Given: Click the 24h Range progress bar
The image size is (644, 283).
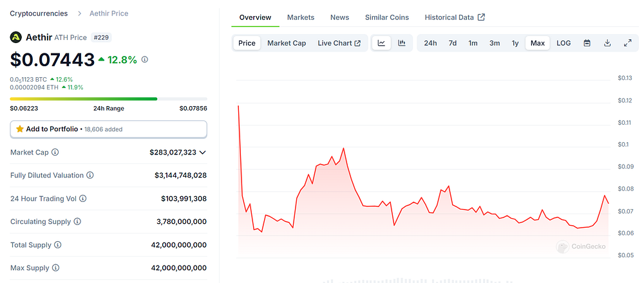Looking at the screenshot, I should coord(108,99).
